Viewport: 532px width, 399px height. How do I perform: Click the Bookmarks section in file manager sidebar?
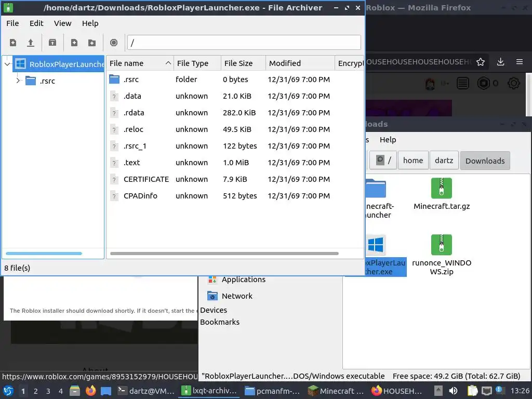pos(220,322)
